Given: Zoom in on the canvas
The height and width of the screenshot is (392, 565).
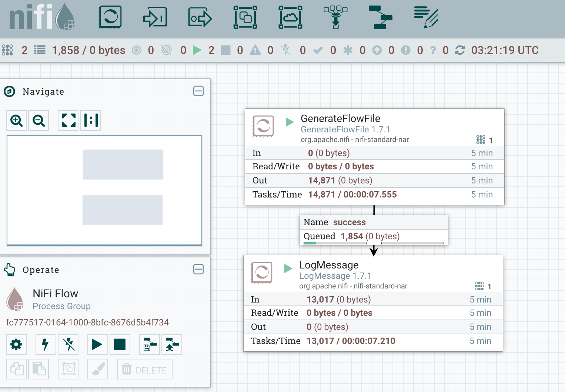Looking at the screenshot, I should tap(16, 121).
